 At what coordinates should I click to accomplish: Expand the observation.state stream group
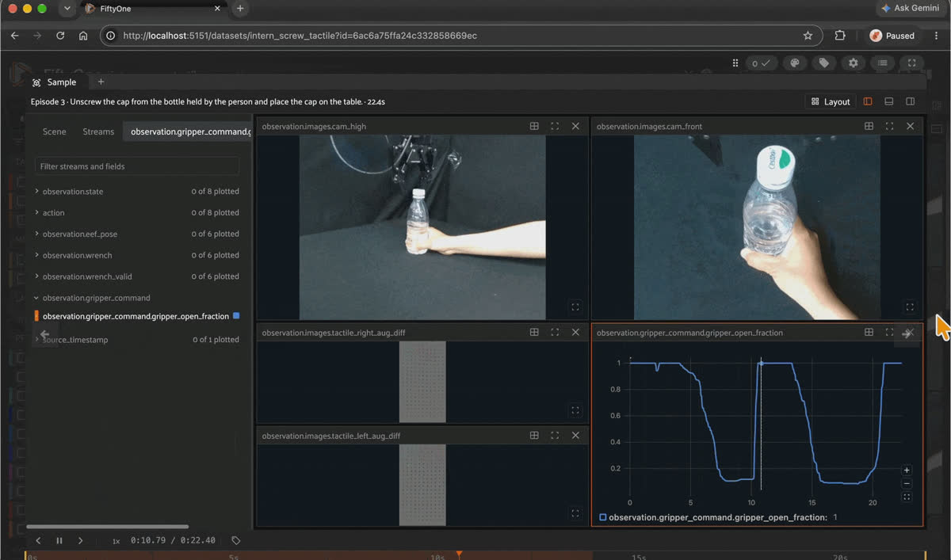pos(36,192)
